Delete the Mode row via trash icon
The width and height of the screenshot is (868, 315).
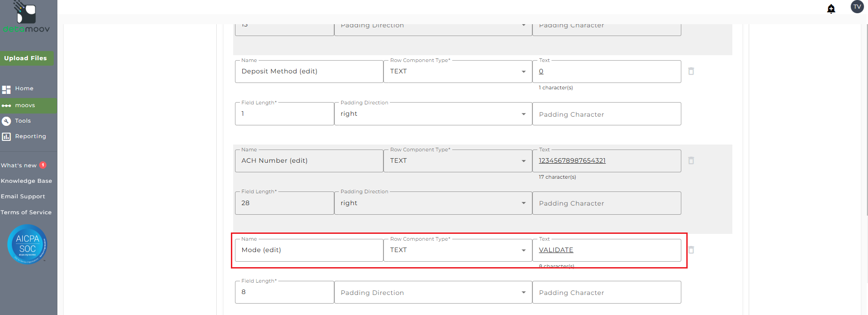point(691,250)
